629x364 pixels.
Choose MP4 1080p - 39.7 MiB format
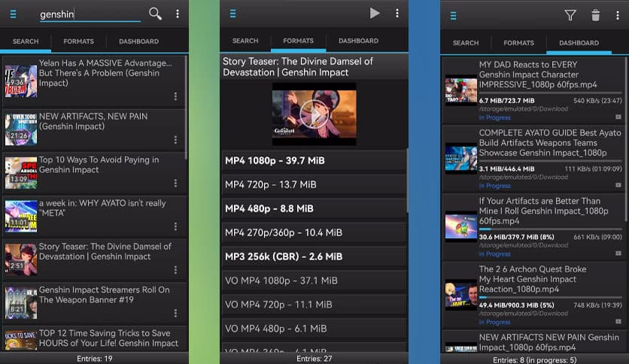pyautogui.click(x=314, y=161)
